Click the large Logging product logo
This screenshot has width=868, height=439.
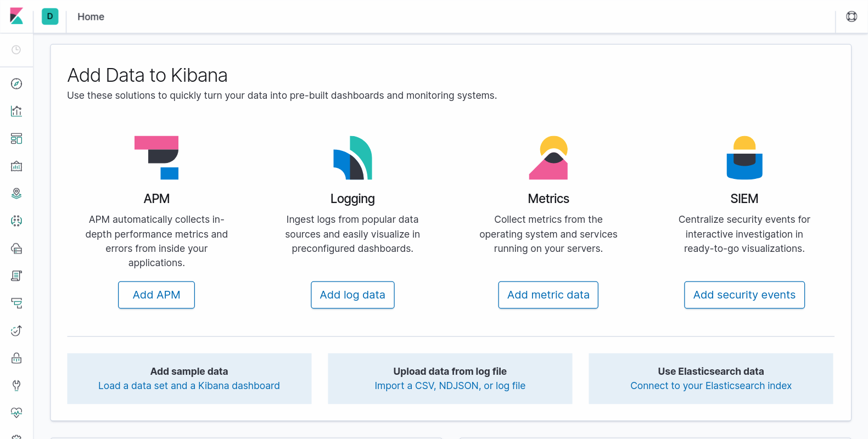point(352,157)
